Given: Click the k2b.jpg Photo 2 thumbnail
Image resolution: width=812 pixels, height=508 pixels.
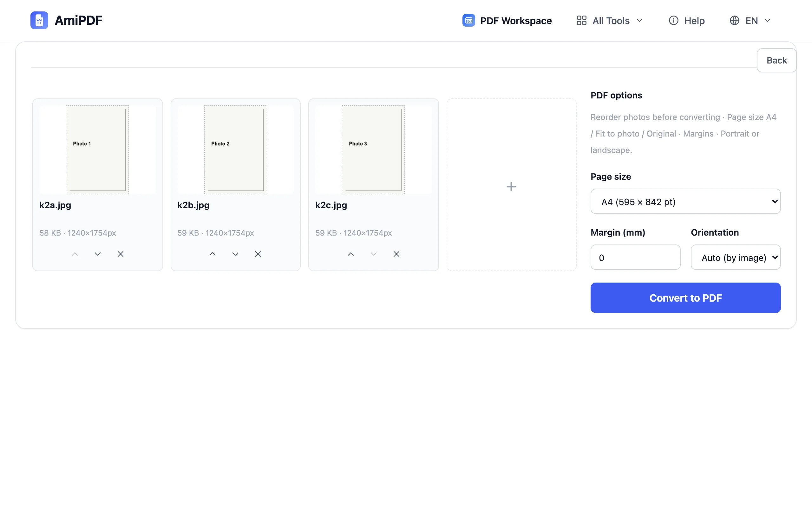Looking at the screenshot, I should pos(236,150).
